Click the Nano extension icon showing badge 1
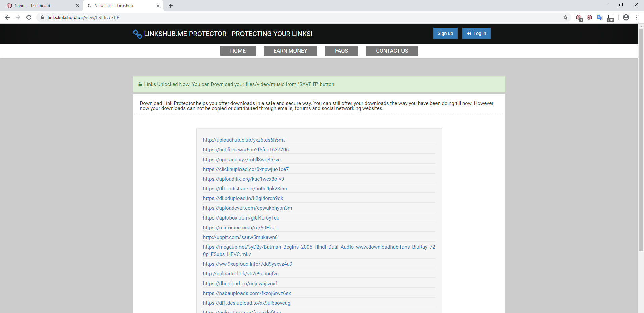This screenshot has height=313, width=644. pyautogui.click(x=579, y=17)
